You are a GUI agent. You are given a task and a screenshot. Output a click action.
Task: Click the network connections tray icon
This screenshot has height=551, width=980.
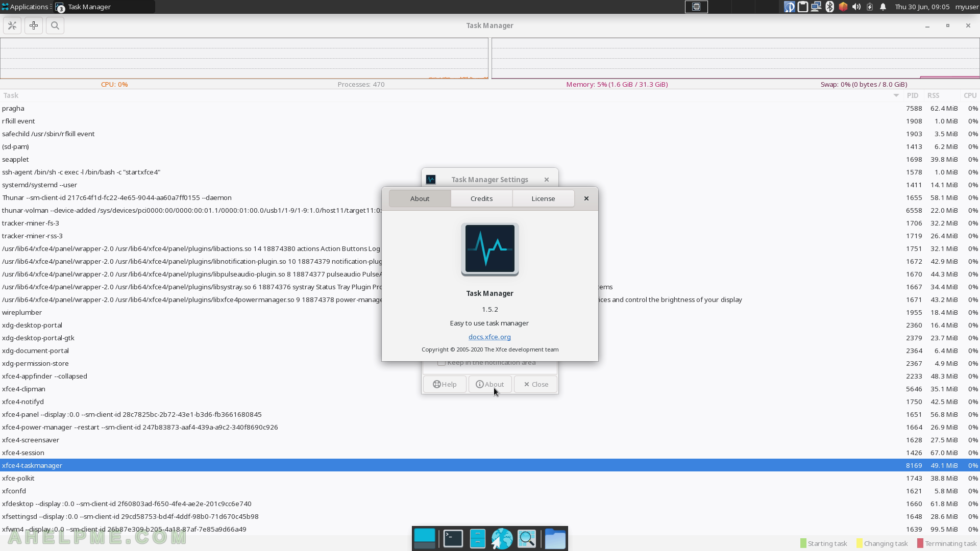816,7
